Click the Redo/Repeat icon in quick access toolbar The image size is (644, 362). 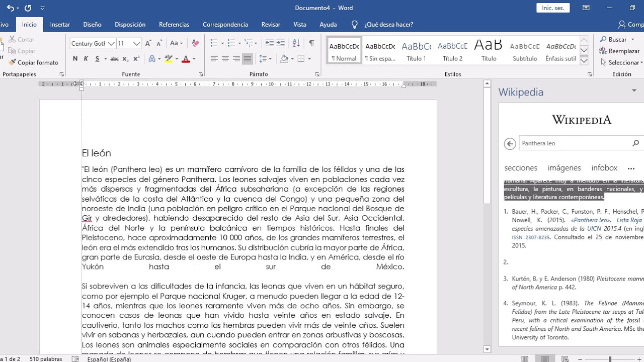tap(28, 8)
